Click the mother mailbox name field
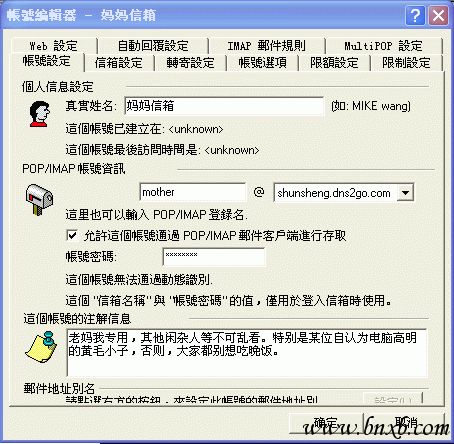The image size is (454, 444). pyautogui.click(x=193, y=192)
